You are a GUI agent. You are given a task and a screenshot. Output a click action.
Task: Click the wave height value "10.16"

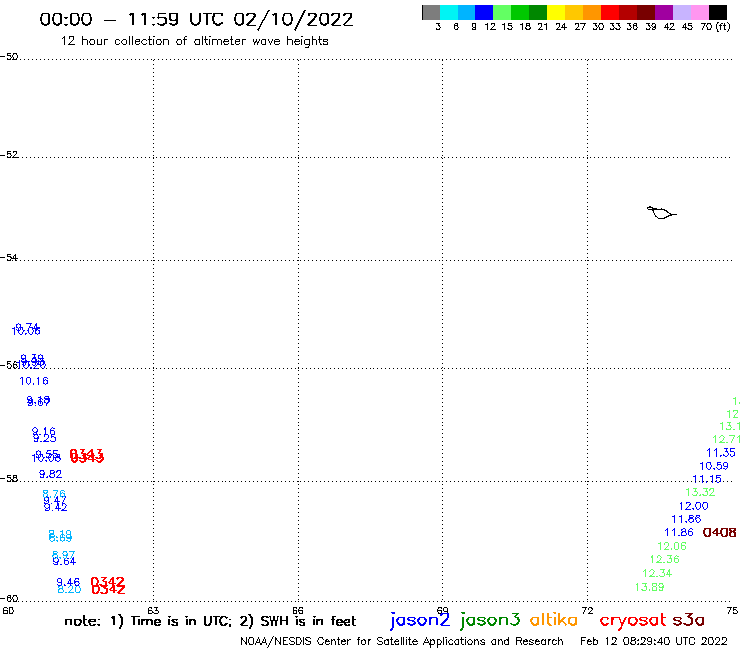click(34, 381)
